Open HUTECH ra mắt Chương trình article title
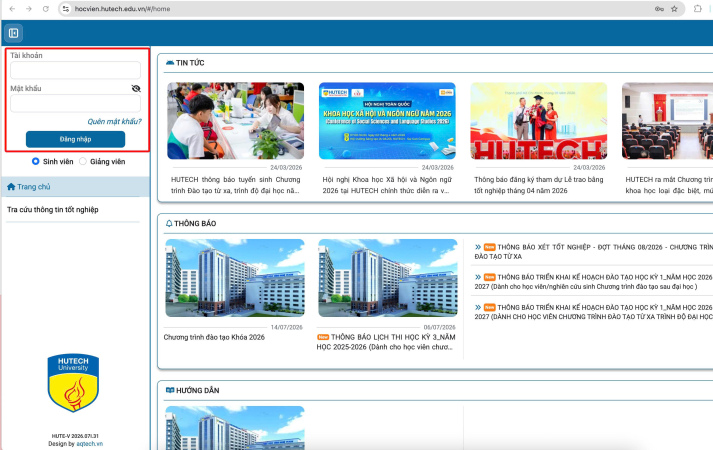Image resolution: width=713 pixels, height=450 pixels. coord(669,185)
